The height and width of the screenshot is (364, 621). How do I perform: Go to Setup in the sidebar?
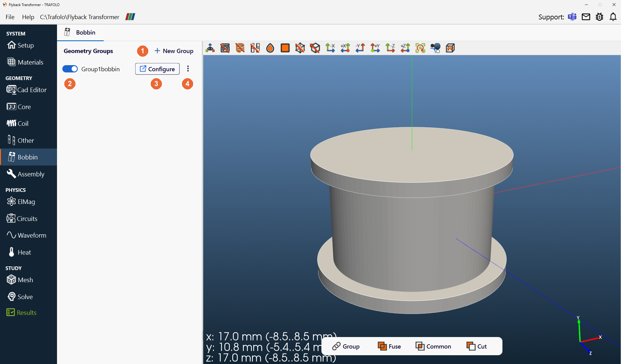click(28, 45)
